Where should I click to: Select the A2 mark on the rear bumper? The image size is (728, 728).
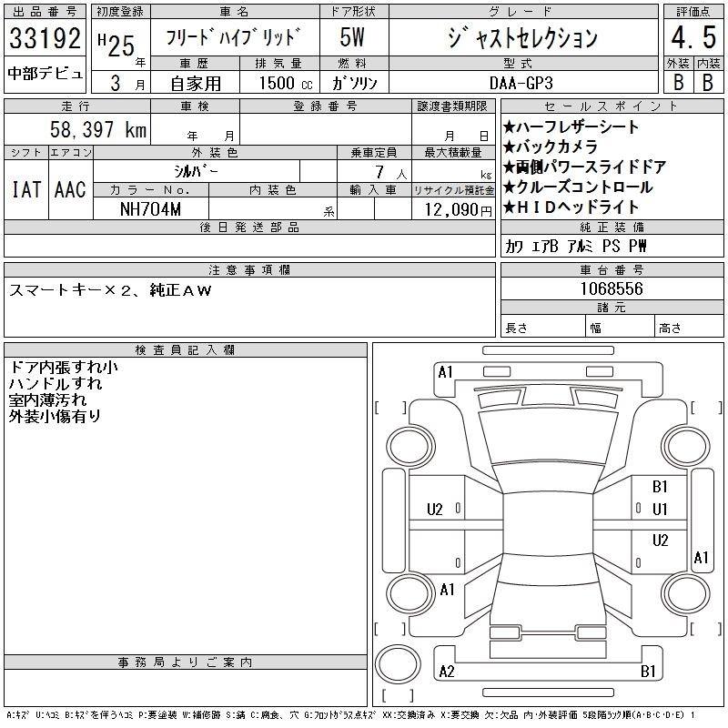click(446, 672)
